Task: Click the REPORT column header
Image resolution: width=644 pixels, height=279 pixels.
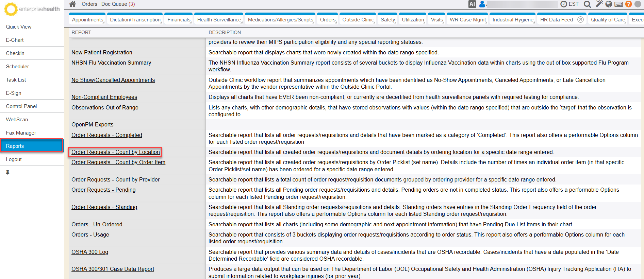Action: click(81, 32)
